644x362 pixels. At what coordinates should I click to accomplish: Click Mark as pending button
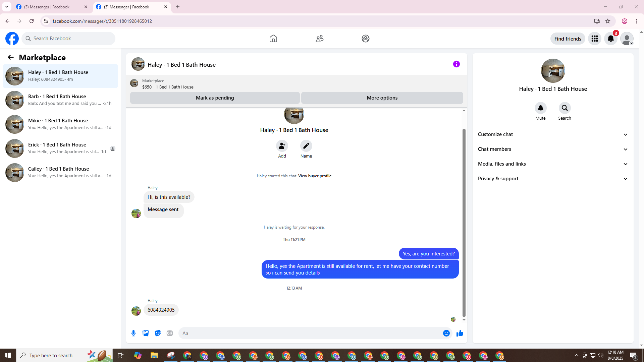tap(215, 98)
